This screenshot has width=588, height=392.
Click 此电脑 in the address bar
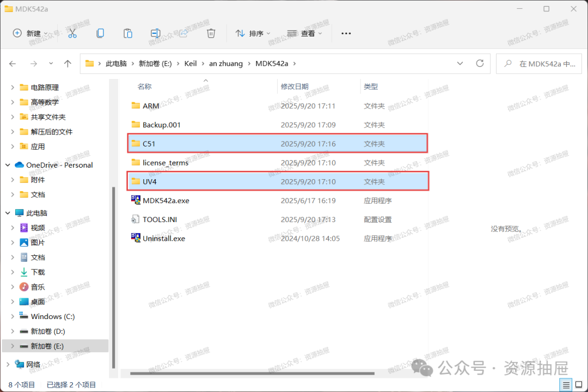pyautogui.click(x=117, y=64)
